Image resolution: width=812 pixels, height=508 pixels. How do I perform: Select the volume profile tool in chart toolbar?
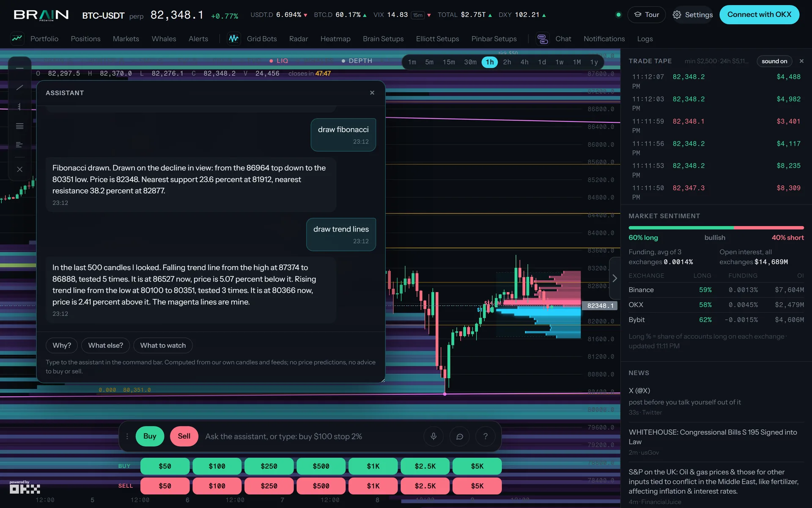[19, 145]
